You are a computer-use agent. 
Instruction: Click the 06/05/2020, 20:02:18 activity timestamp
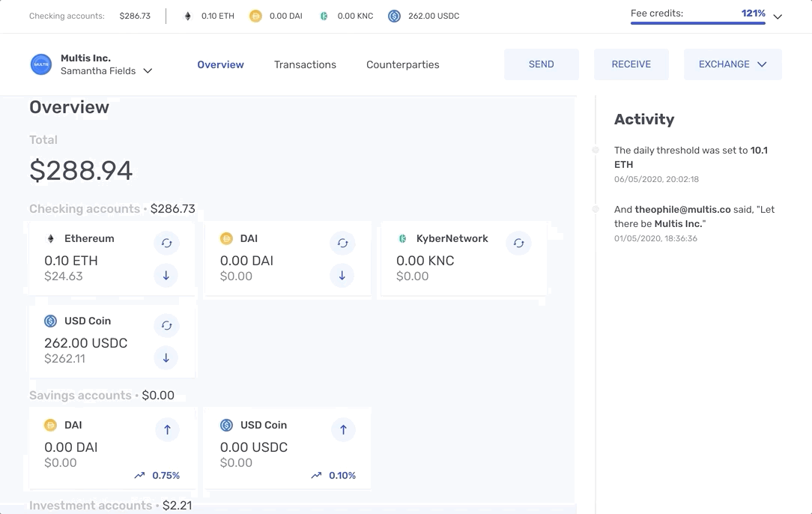pyautogui.click(x=657, y=179)
